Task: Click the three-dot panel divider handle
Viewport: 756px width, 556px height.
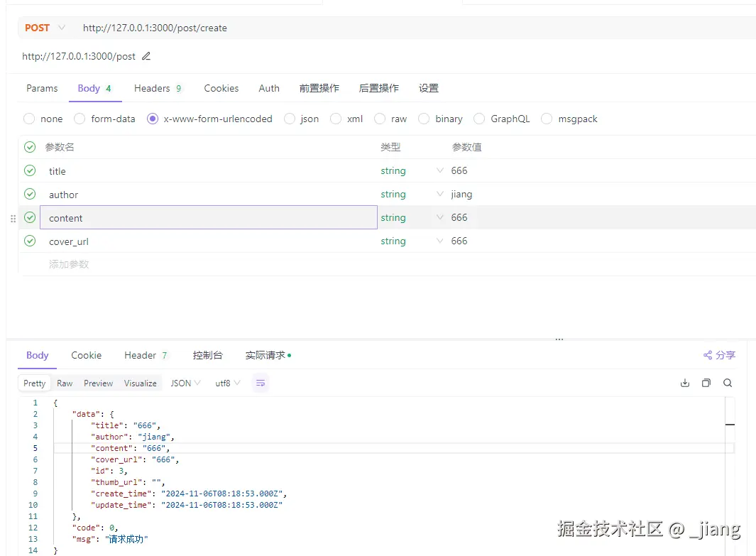Action: (559, 339)
